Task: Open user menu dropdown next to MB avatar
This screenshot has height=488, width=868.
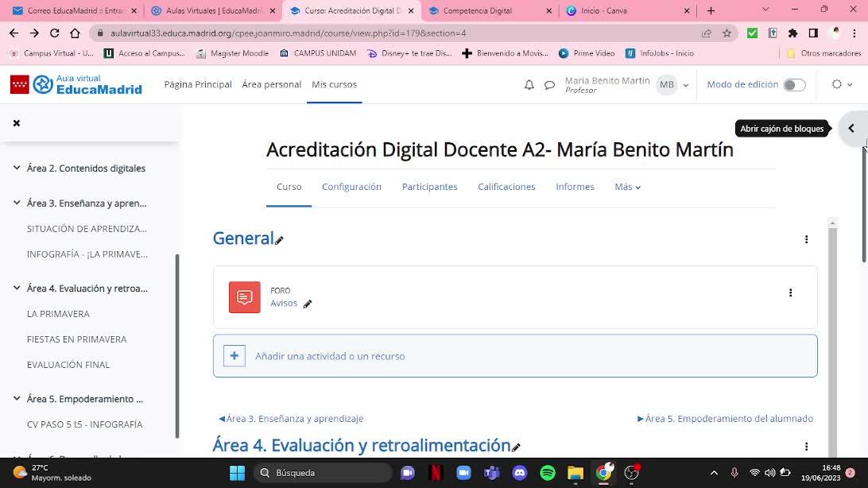Action: [686, 85]
